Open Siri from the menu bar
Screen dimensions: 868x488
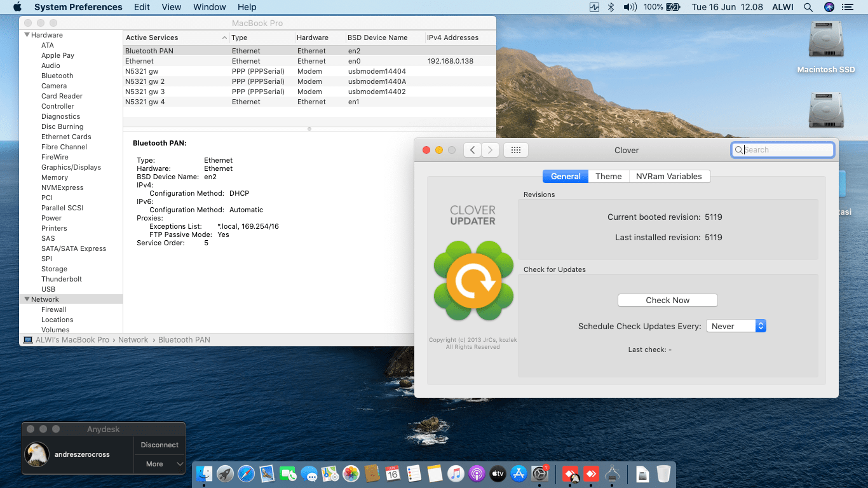829,7
